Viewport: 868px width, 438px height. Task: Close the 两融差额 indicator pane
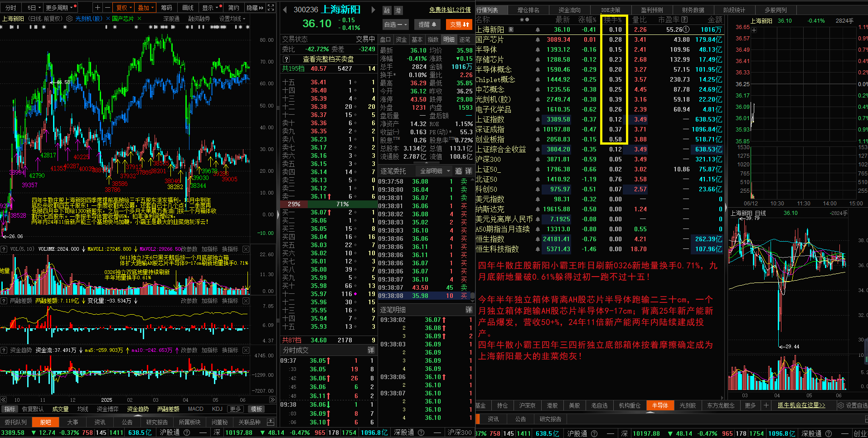(x=246, y=301)
